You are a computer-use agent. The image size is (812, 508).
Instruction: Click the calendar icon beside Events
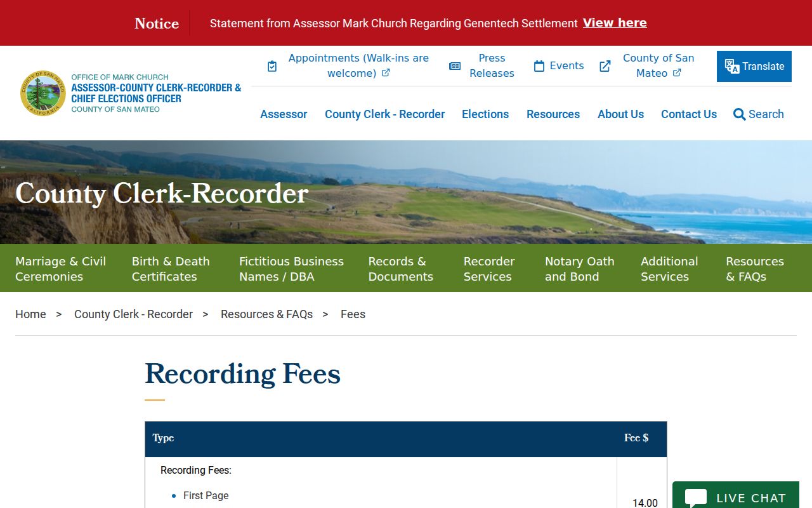[539, 66]
